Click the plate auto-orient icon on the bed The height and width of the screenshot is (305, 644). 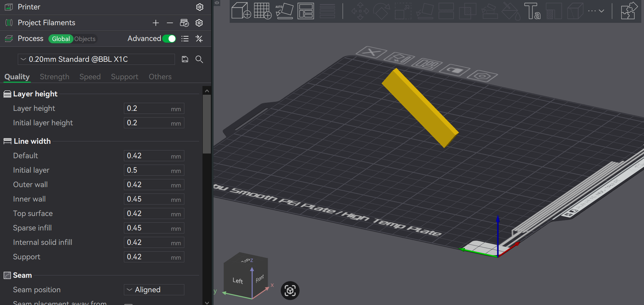coord(399,58)
